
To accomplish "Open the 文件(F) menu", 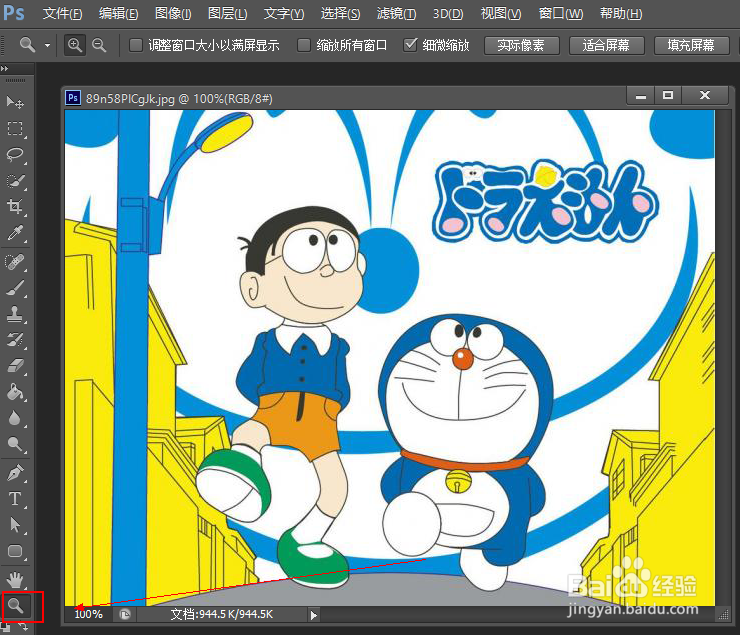I will point(63,13).
